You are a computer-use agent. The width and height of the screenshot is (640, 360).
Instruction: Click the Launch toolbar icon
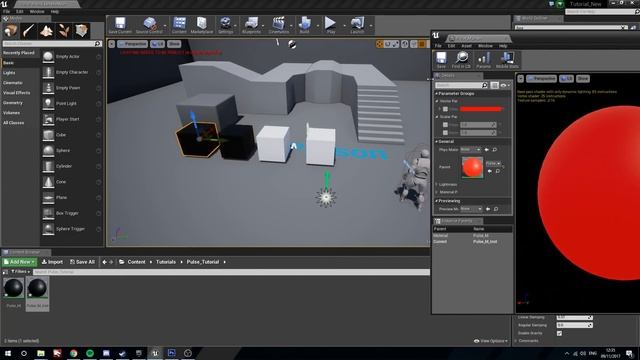pyautogui.click(x=357, y=25)
